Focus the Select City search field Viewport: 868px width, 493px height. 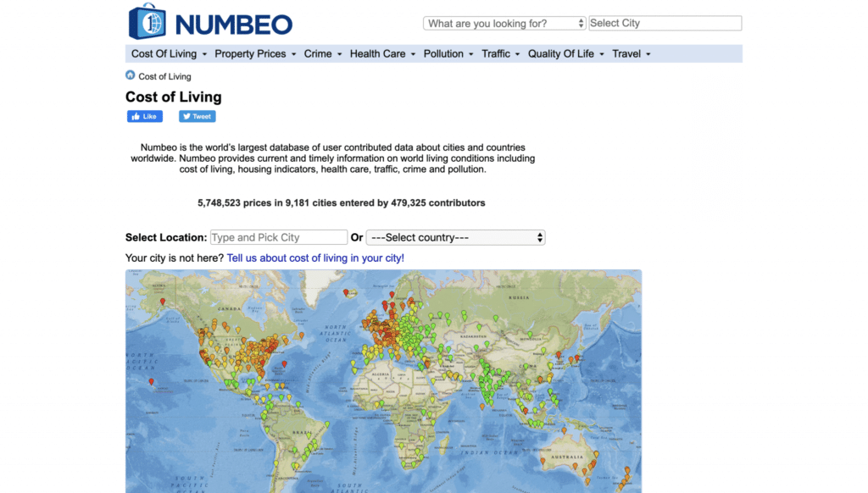665,24
